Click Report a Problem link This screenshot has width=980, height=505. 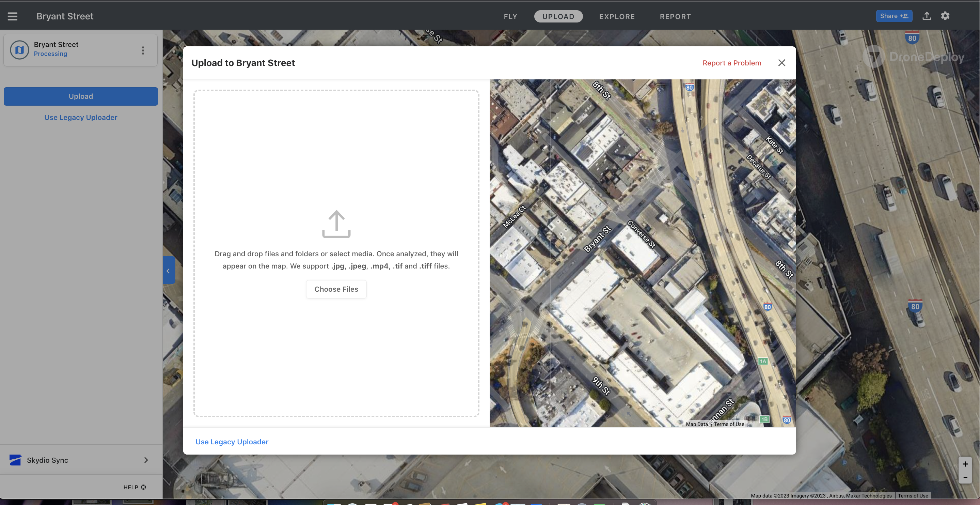point(731,63)
